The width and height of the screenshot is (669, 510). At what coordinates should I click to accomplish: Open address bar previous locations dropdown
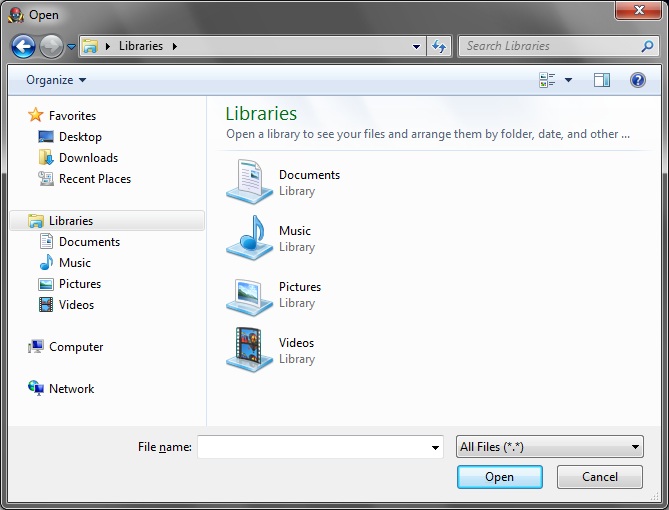[416, 46]
